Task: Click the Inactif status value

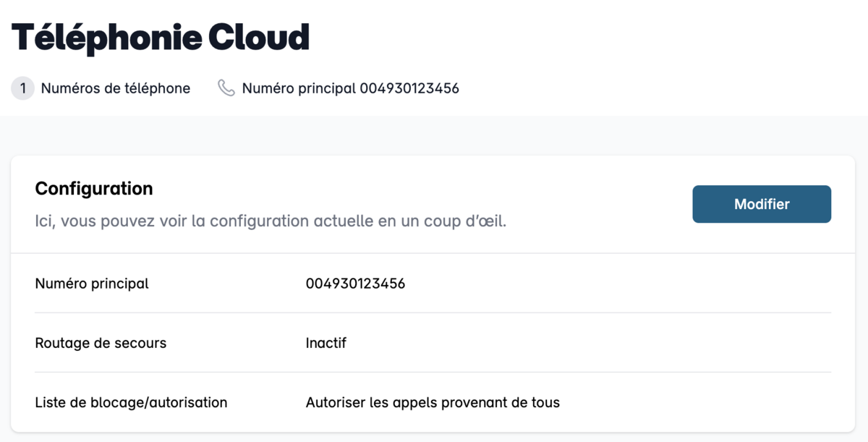Action: pyautogui.click(x=326, y=343)
